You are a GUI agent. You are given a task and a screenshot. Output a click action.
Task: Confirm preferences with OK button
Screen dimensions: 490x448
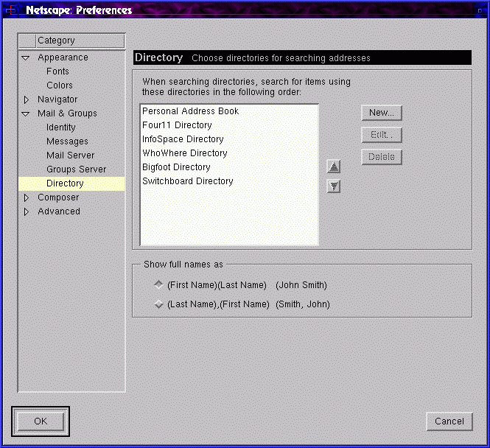pos(41,421)
